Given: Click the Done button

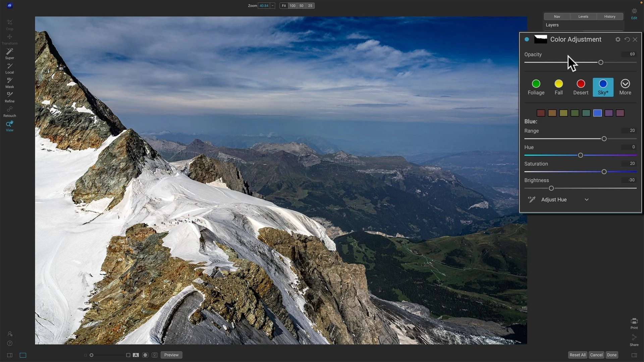Looking at the screenshot, I should [x=611, y=355].
